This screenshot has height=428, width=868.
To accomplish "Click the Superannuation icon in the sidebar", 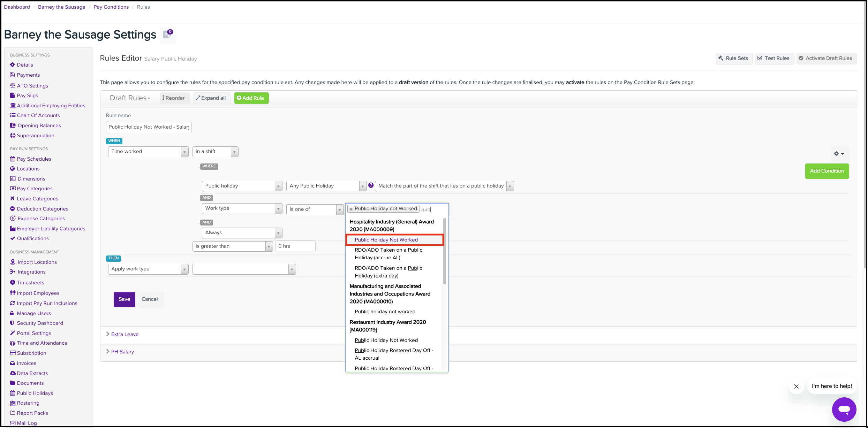I will 13,136.
